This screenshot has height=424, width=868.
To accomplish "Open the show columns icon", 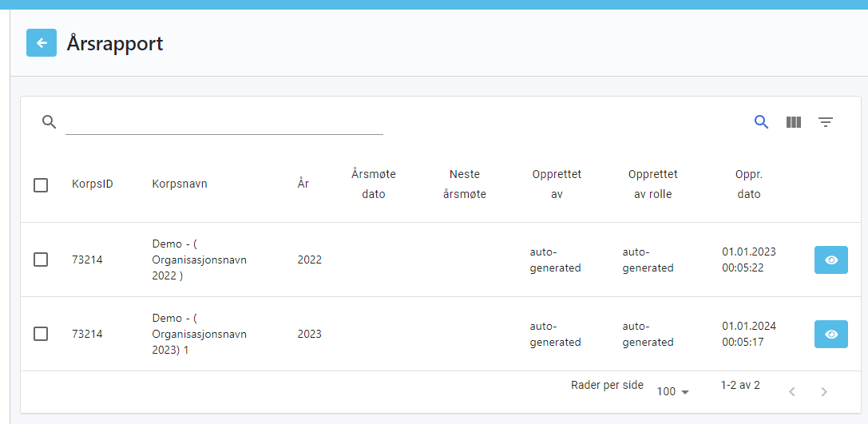I will pos(793,122).
